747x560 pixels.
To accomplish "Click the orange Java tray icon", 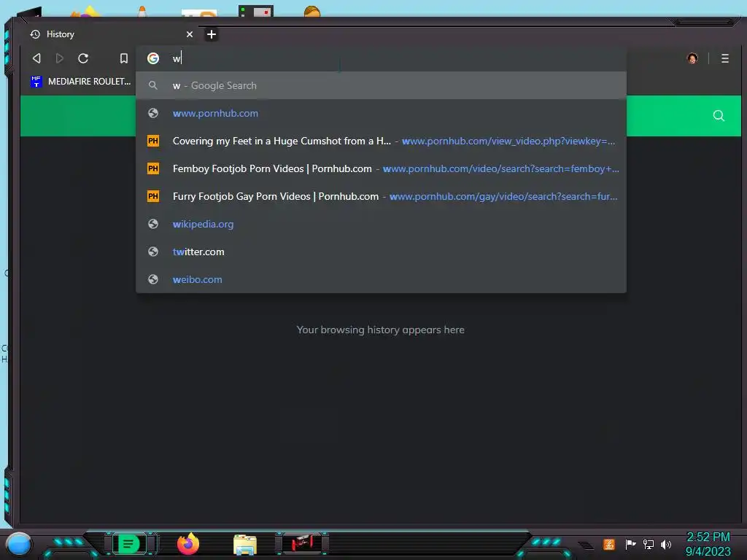I will [609, 544].
